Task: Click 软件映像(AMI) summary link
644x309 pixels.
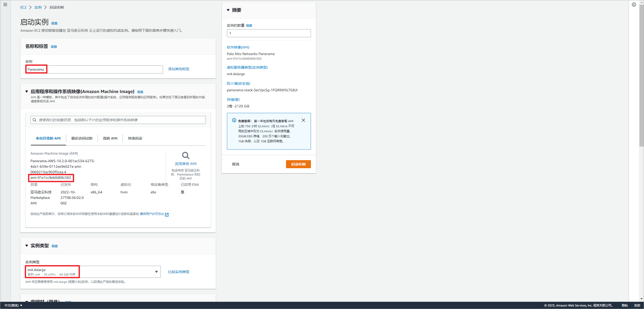Action: pos(238,47)
